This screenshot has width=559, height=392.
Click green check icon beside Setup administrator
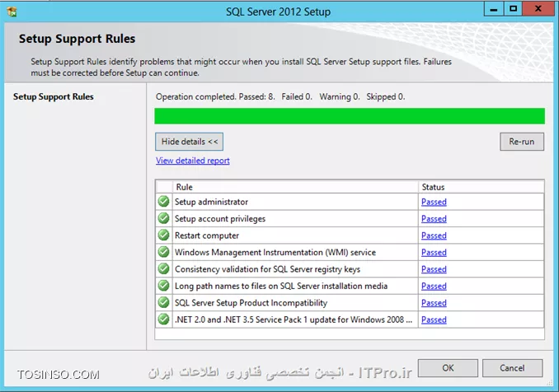pos(163,202)
